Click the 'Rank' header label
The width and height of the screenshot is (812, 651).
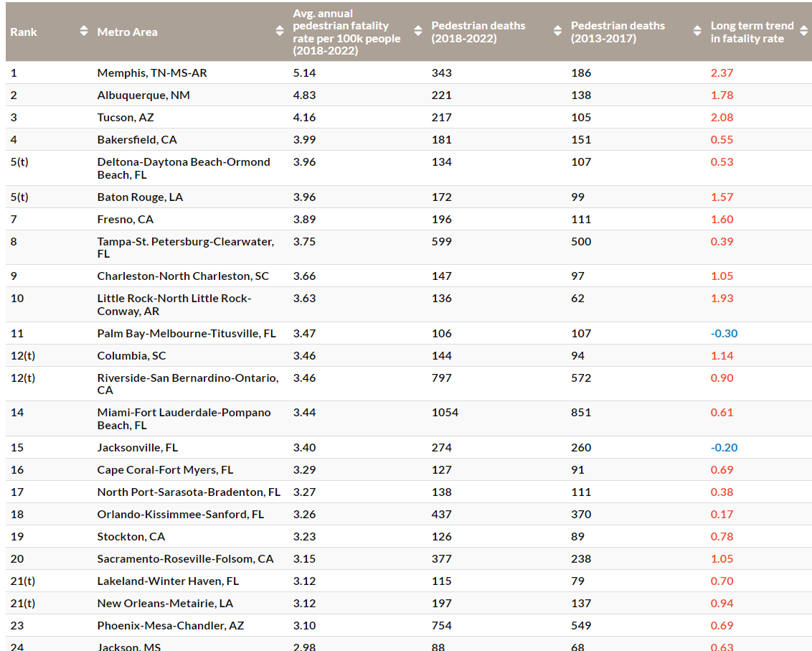pos(24,32)
